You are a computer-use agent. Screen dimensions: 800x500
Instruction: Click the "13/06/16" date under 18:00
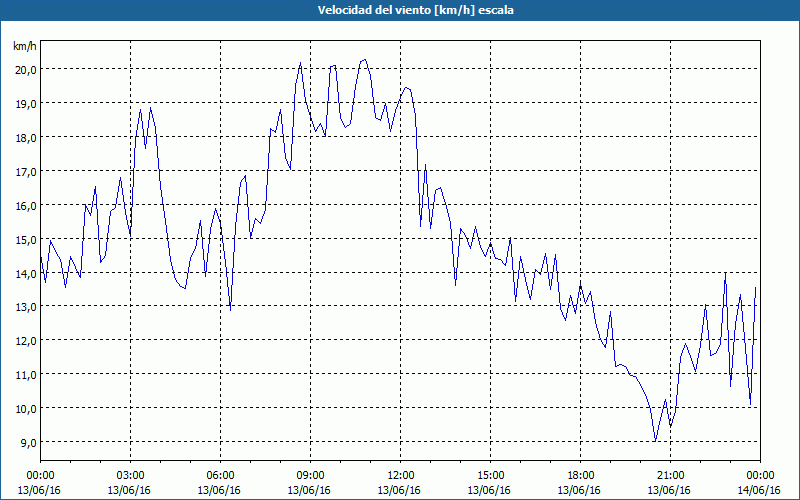[x=579, y=490]
